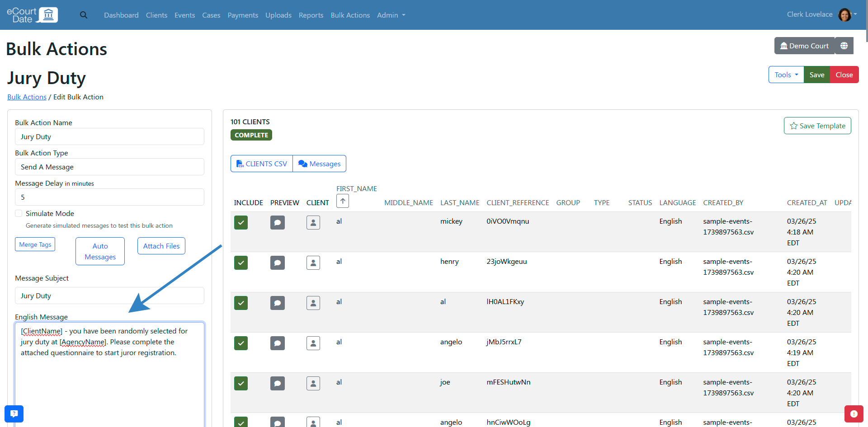
Task: Click the red Close button
Action: pos(844,75)
